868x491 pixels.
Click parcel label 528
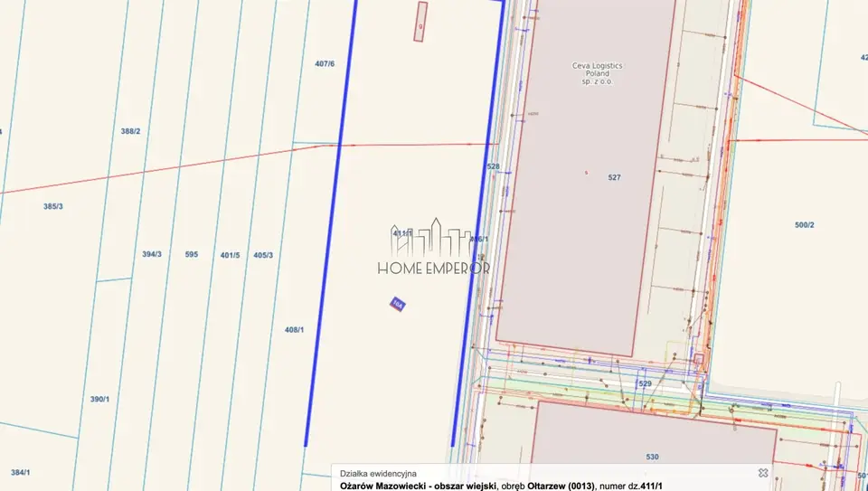[x=494, y=166]
